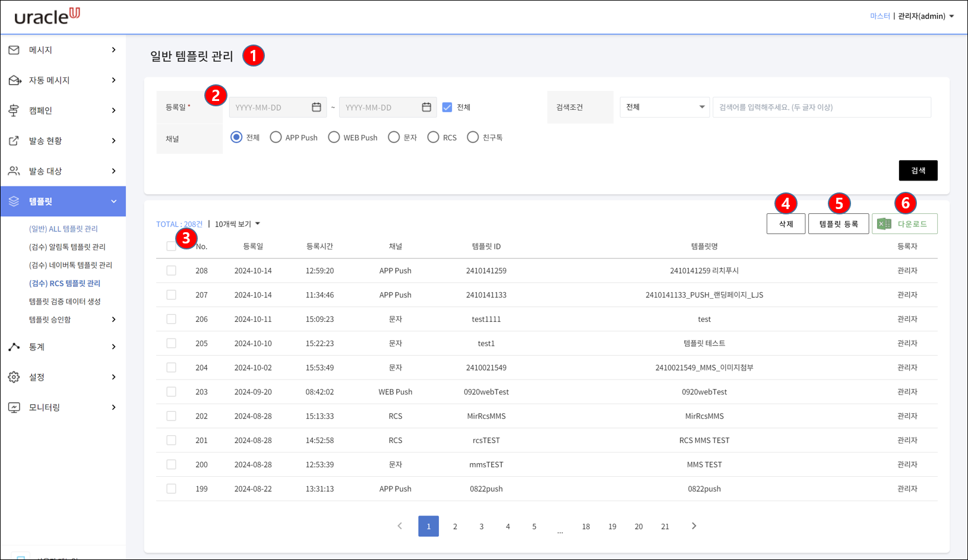This screenshot has width=968, height=560.
Task: Check the select-all header checkbox
Action: [171, 246]
